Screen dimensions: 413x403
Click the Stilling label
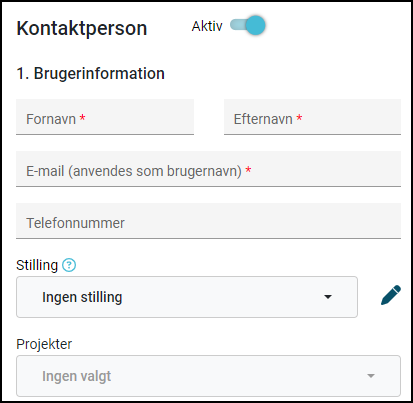[x=37, y=266]
